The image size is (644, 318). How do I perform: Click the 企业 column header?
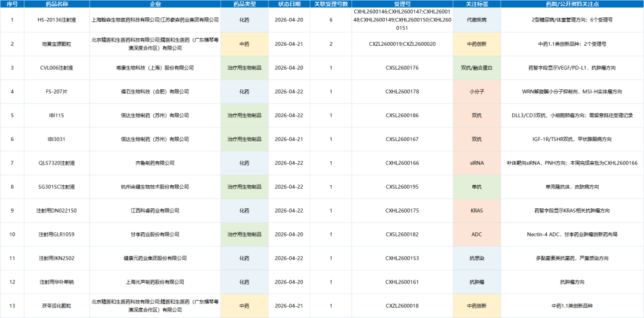[155, 4]
